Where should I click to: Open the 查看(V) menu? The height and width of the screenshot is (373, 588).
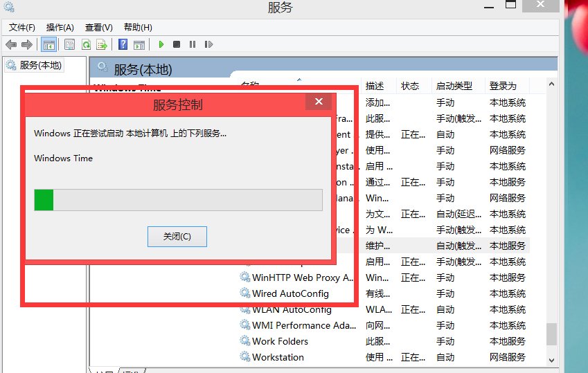pyautogui.click(x=98, y=28)
